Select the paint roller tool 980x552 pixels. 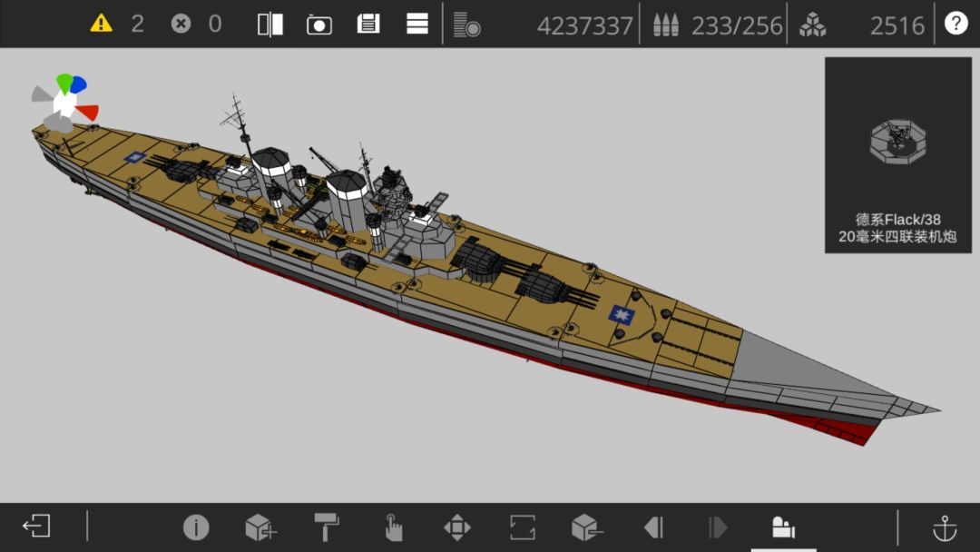327,527
